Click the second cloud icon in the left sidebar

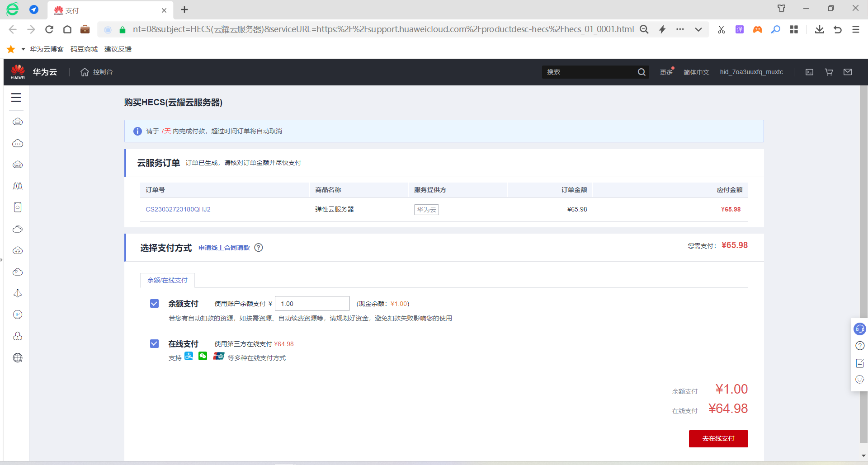tap(18, 143)
